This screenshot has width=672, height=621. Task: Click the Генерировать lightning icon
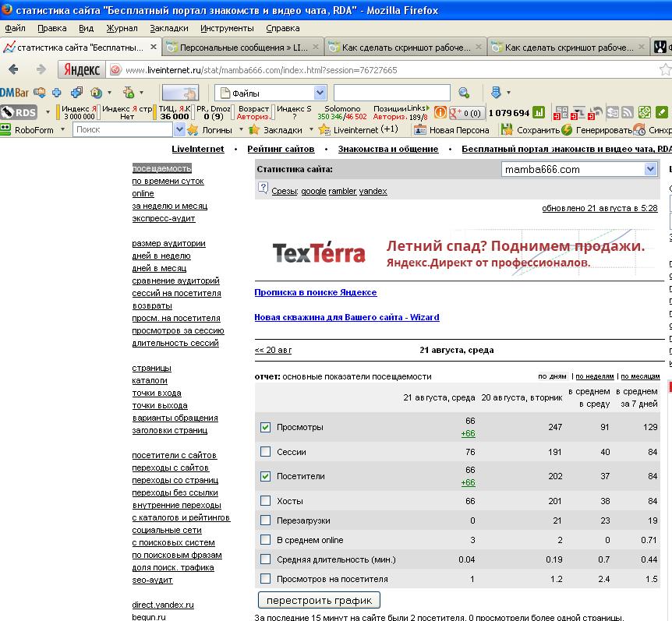[x=567, y=130]
